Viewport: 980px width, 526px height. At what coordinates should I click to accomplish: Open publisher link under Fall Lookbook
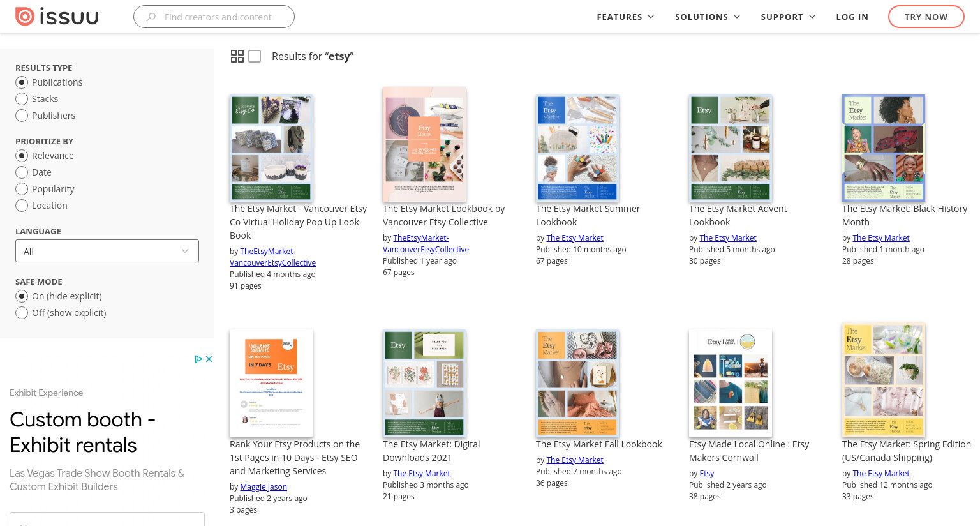pos(575,460)
